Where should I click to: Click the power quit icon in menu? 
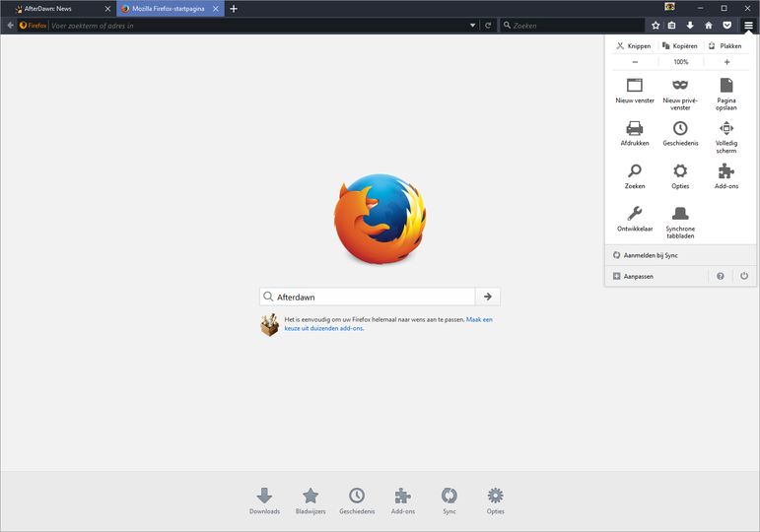point(744,276)
